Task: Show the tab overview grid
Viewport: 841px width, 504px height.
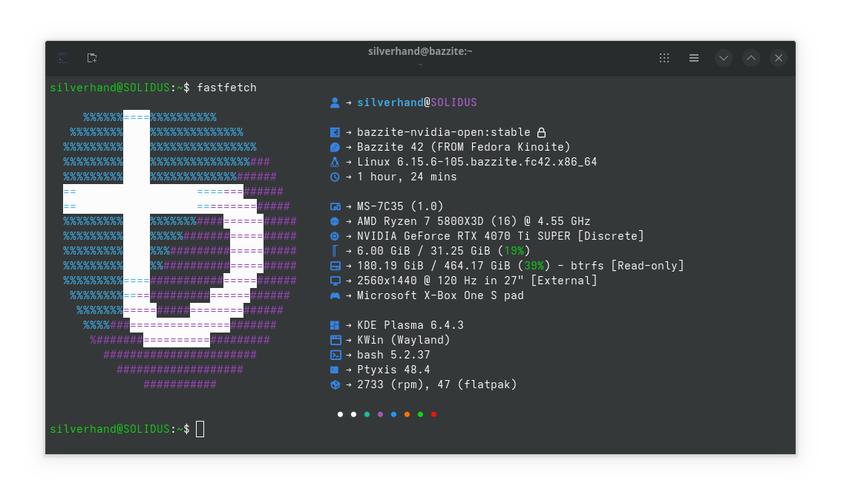Action: (x=664, y=58)
